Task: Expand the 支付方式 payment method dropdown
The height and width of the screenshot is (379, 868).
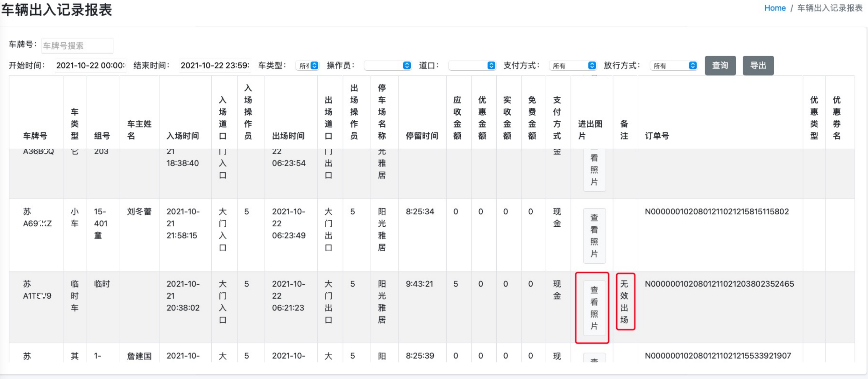Action: (x=573, y=65)
